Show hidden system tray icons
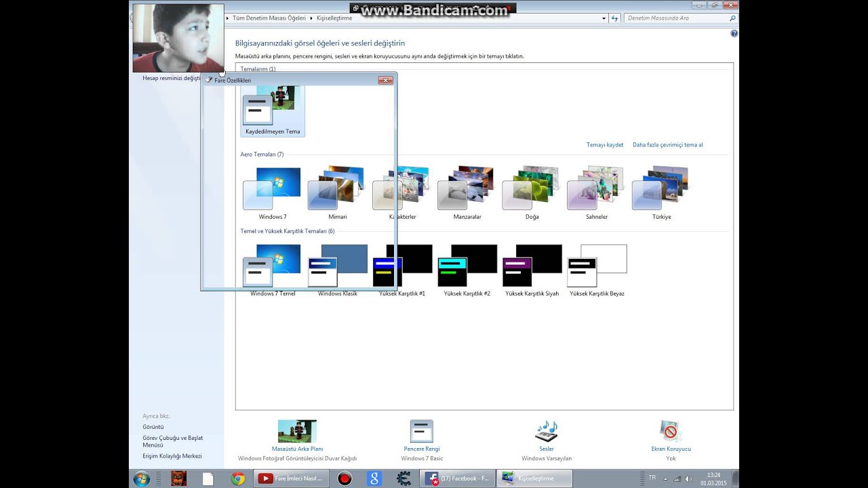 click(x=665, y=479)
